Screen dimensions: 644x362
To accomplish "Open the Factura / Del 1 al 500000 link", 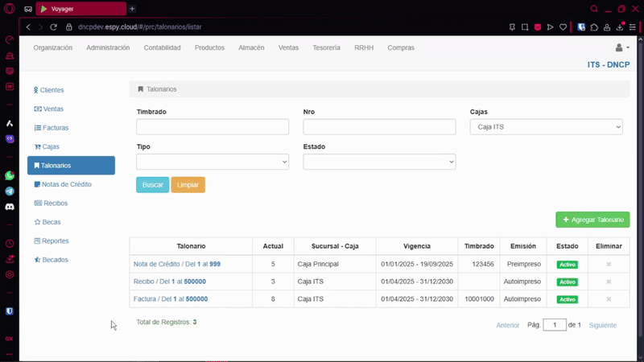I will (171, 299).
